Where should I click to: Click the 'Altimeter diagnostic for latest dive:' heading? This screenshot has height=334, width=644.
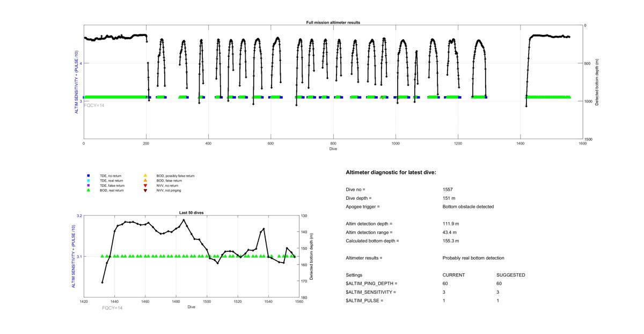(x=391, y=172)
